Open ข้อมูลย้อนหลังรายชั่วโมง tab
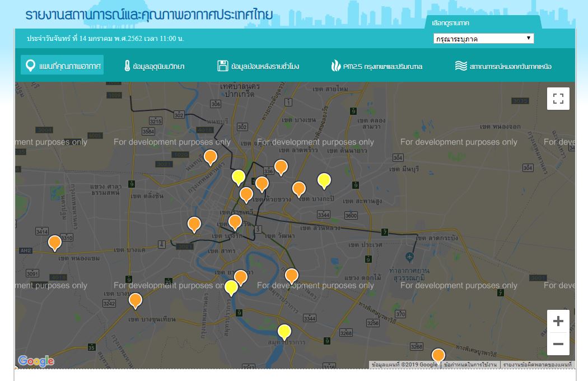 click(258, 66)
